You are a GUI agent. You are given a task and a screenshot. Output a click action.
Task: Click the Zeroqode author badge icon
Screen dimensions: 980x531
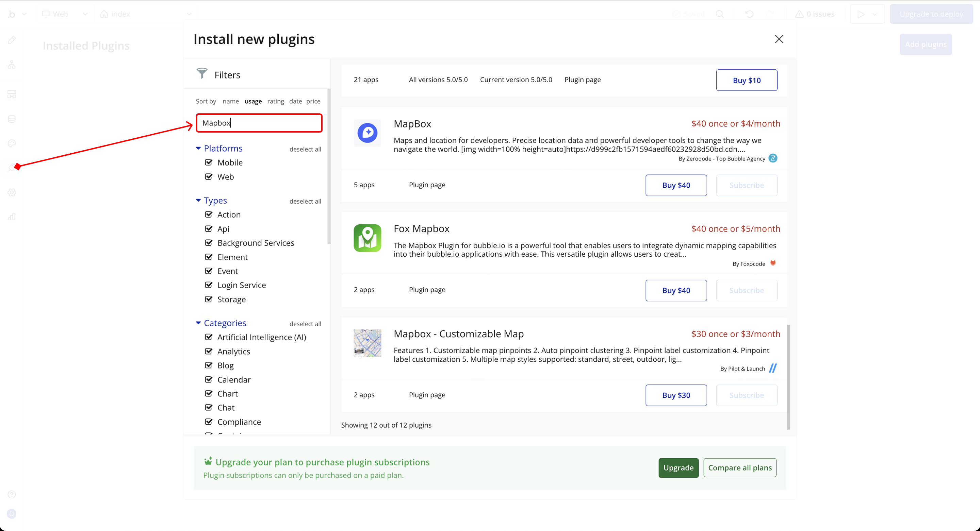(773, 158)
